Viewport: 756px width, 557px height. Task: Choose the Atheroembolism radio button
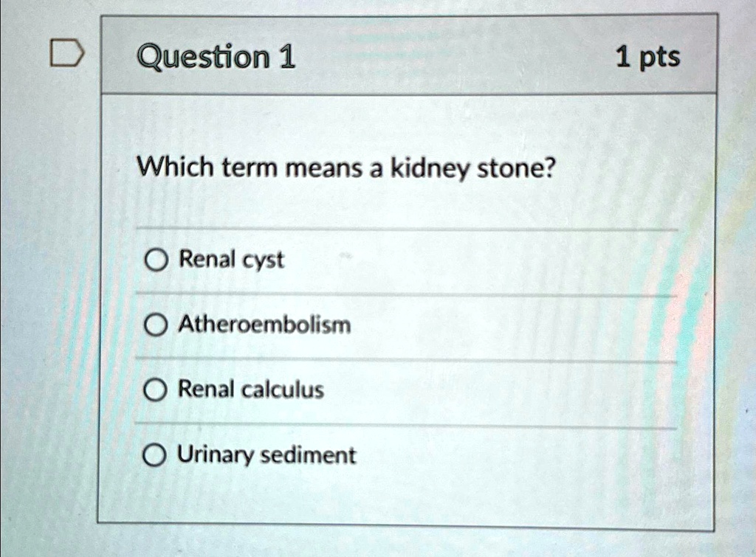click(x=155, y=325)
